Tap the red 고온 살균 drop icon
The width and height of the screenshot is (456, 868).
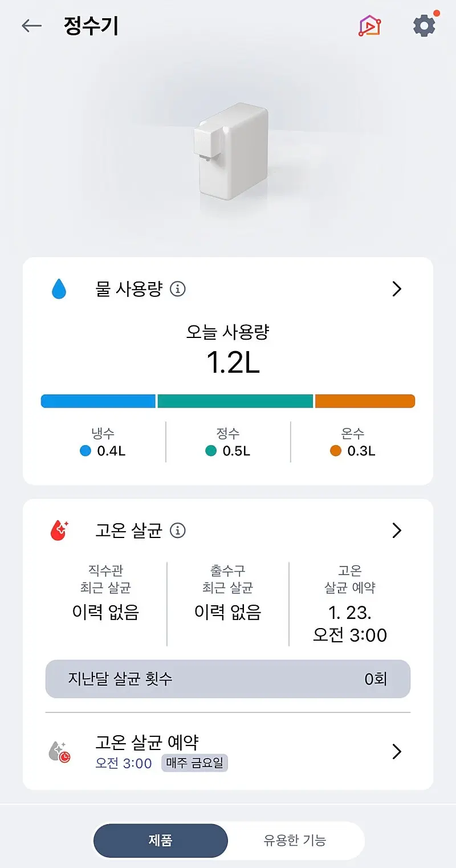tap(59, 531)
